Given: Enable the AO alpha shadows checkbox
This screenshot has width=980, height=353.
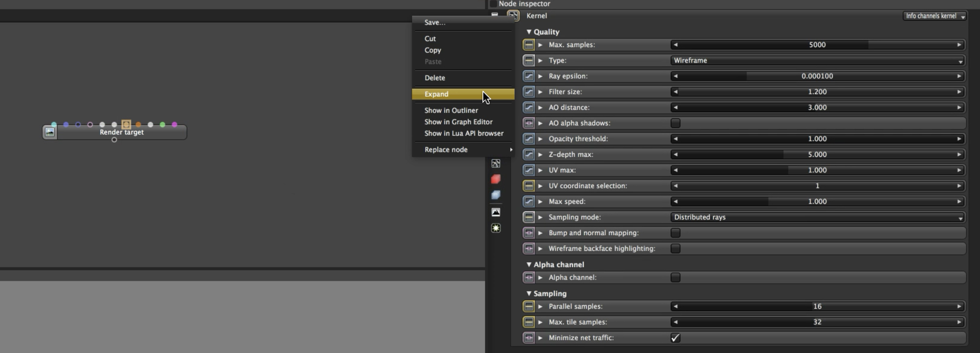Looking at the screenshot, I should click(x=675, y=123).
